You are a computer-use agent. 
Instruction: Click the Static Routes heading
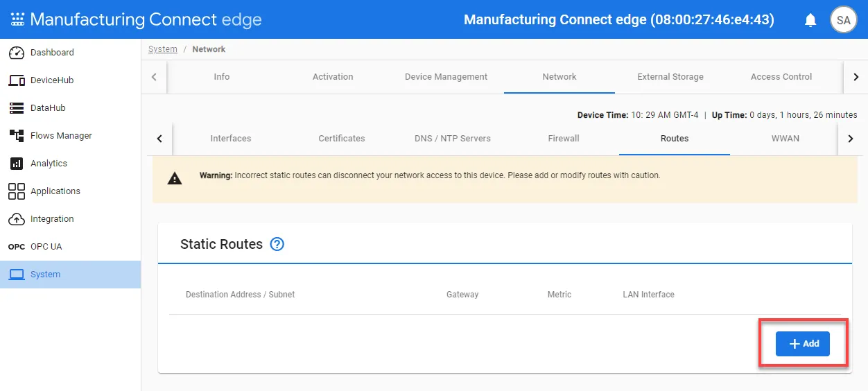point(221,244)
